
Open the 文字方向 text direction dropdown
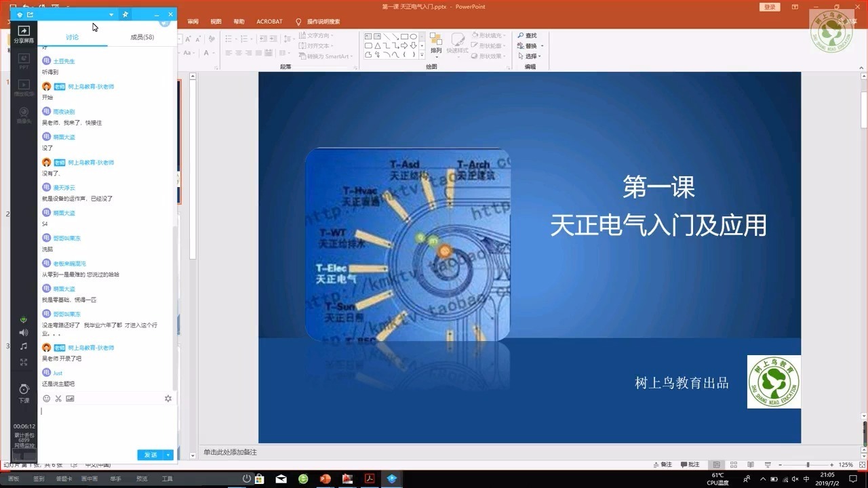click(317, 35)
